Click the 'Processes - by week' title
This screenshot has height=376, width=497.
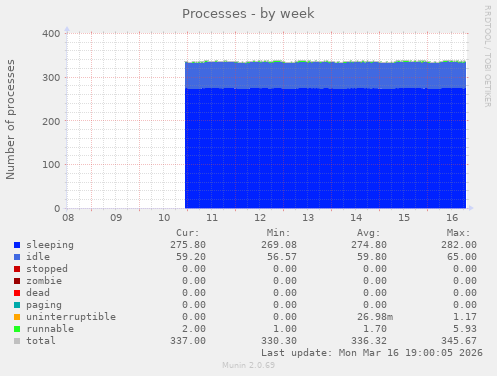248,14
